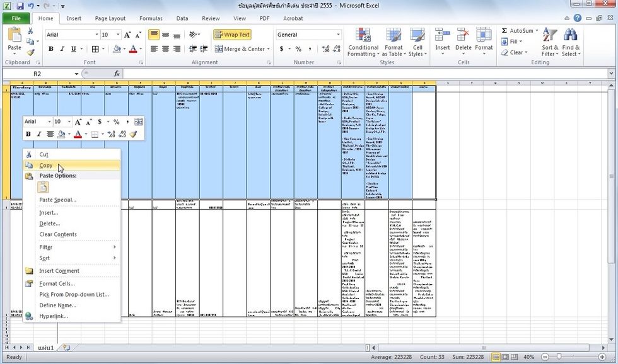Image resolution: width=618 pixels, height=364 pixels.
Task: Click the Format Painter icon in Clipboard
Action: point(31,52)
